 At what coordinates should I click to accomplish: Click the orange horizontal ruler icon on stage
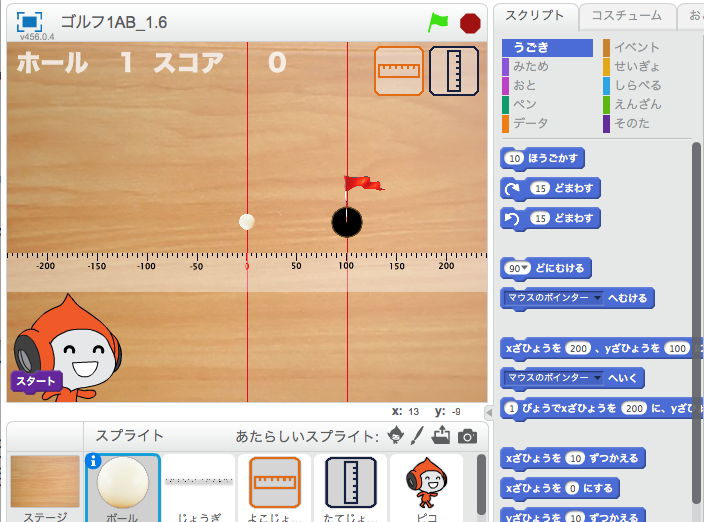pos(399,71)
